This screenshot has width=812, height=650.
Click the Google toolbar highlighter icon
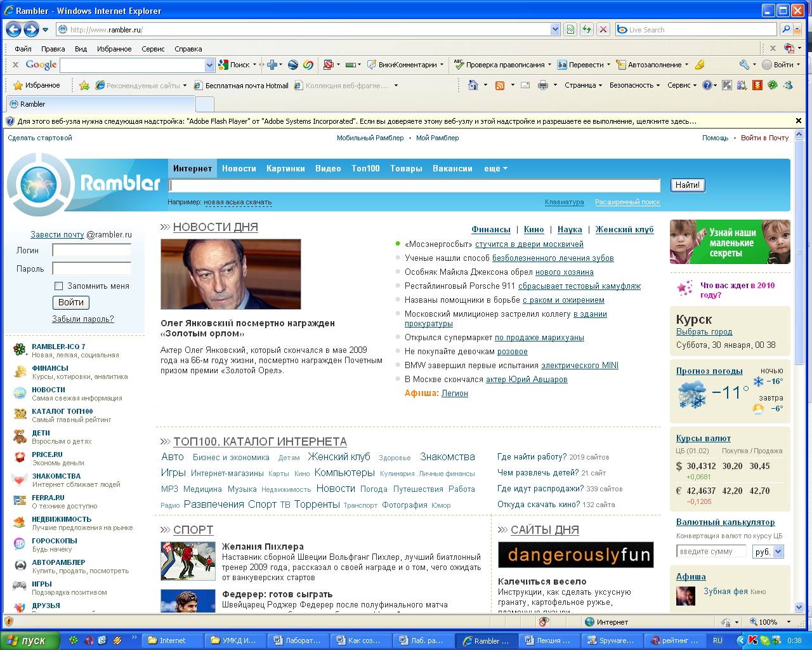pyautogui.click(x=700, y=65)
